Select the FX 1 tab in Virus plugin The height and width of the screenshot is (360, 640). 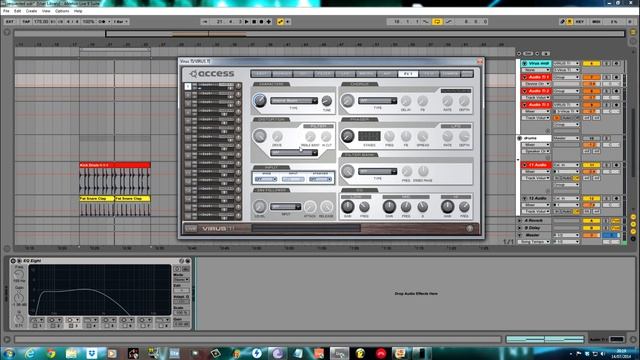[408, 74]
